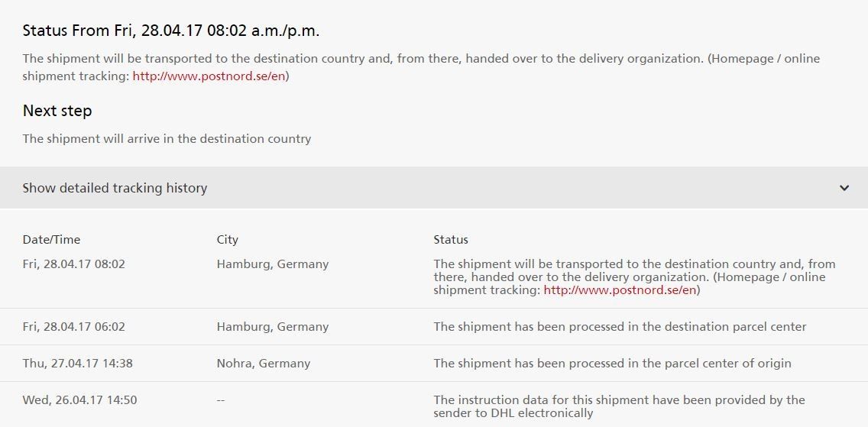
Task: Click the arrive in destination country text
Action: point(167,139)
